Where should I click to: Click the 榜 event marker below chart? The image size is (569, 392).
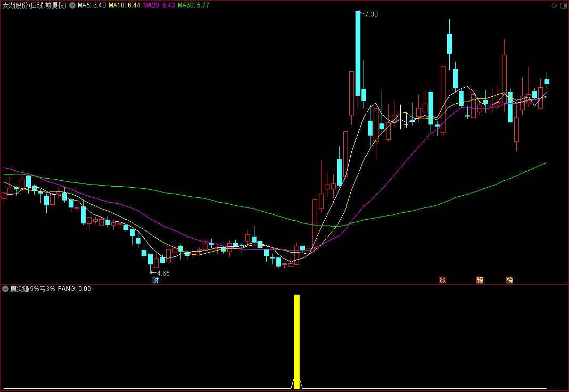[509, 280]
